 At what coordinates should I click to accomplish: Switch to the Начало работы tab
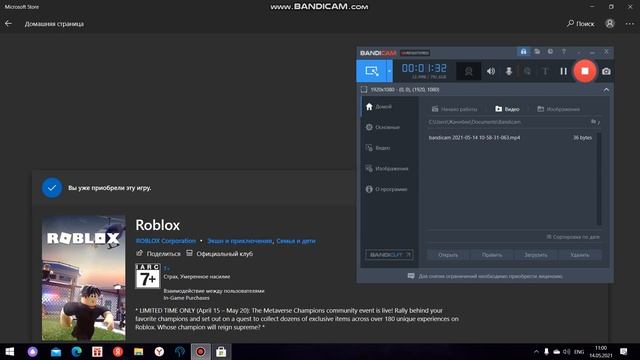coord(454,109)
